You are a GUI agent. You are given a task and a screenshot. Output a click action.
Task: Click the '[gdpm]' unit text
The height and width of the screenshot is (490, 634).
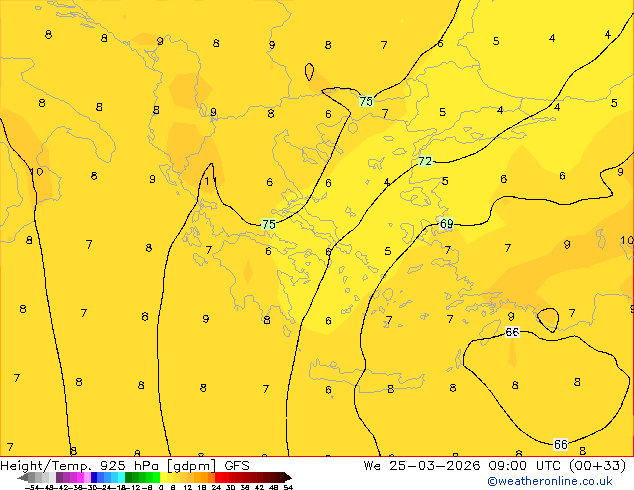(x=192, y=466)
